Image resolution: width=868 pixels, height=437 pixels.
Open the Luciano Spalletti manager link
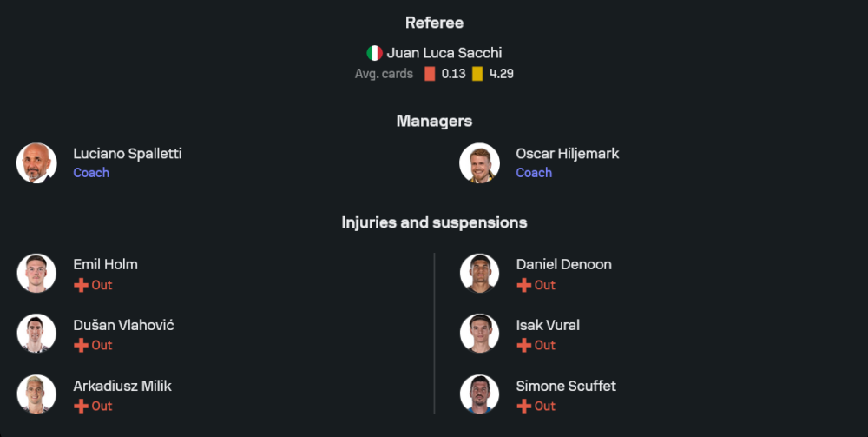coord(128,154)
